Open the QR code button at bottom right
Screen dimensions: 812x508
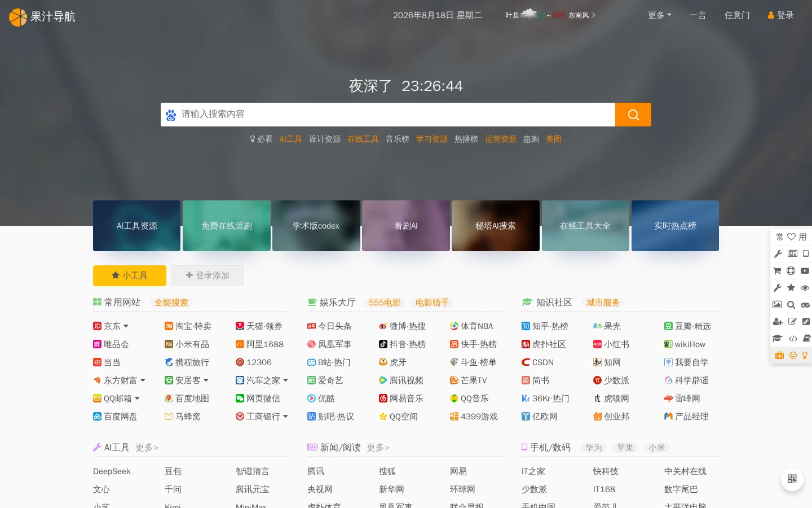[x=792, y=479]
